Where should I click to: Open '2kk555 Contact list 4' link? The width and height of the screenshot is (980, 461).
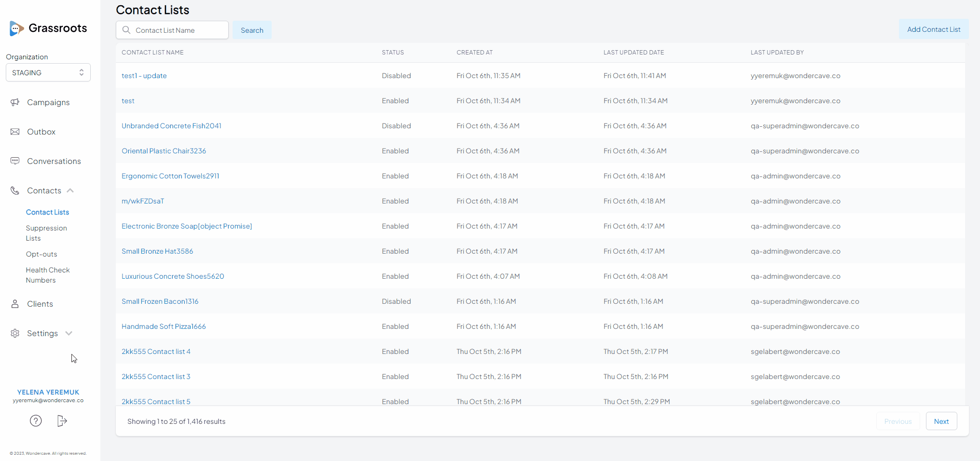coord(156,352)
